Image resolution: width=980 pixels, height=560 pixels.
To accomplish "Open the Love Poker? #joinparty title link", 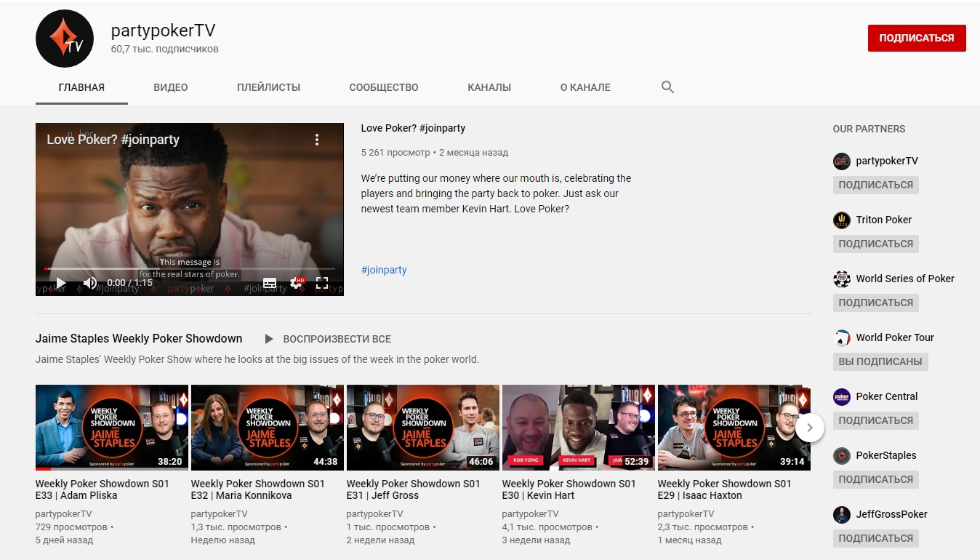I will coord(413,128).
